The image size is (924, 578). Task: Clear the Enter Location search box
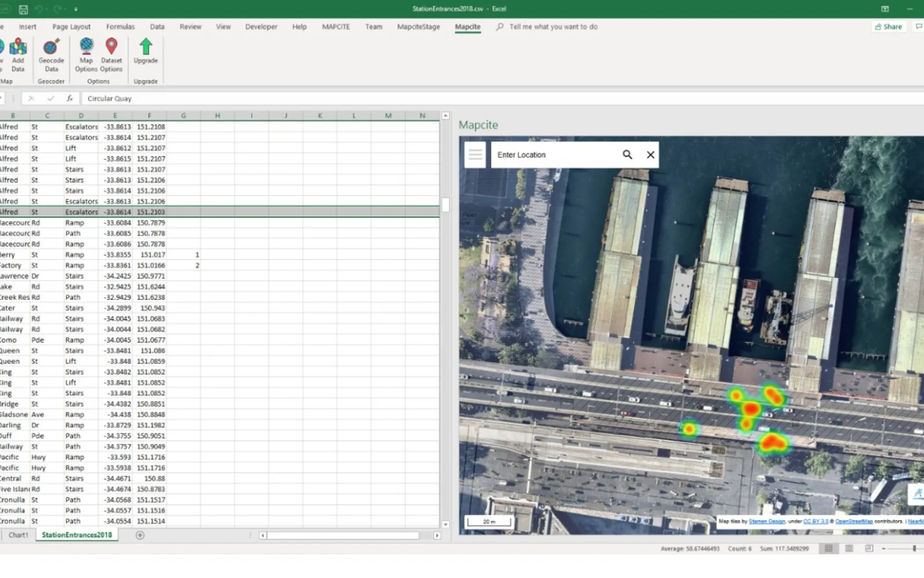tap(651, 155)
